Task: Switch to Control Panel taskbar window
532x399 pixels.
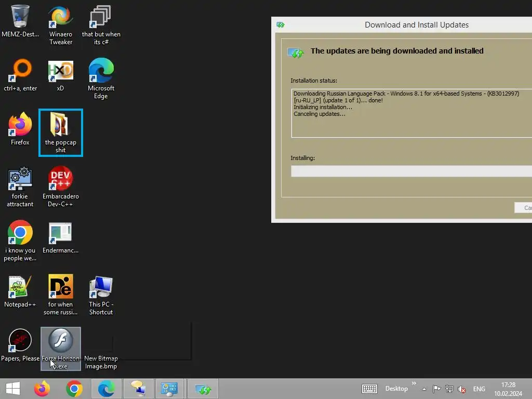Action: click(169, 389)
